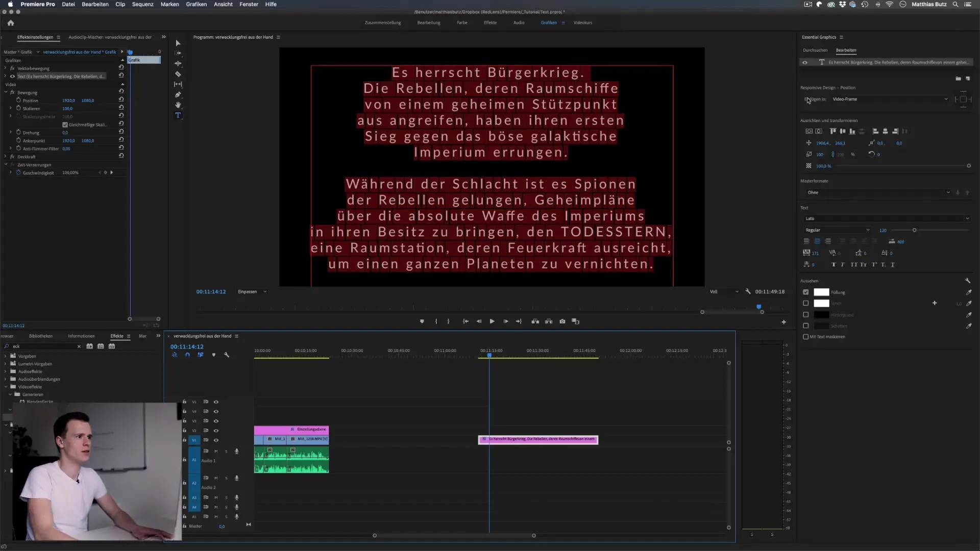This screenshot has width=980, height=551.
Task: Open the Masterformate Ohne dropdown
Action: click(878, 192)
